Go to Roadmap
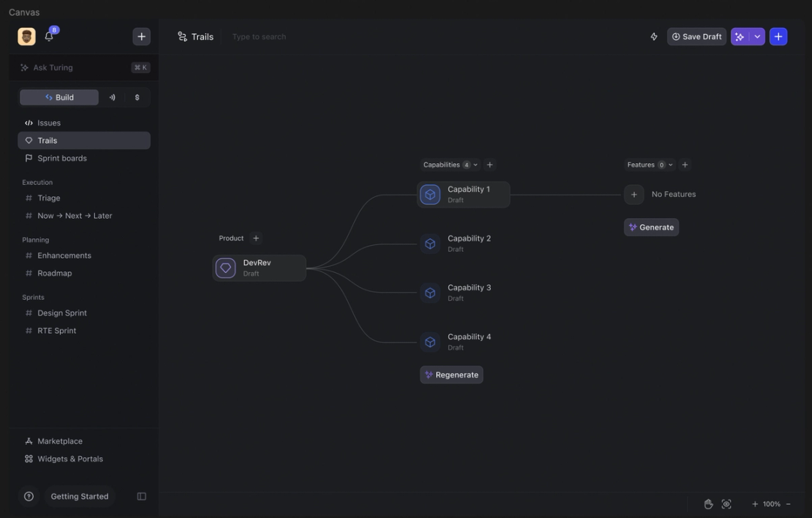 pyautogui.click(x=84, y=273)
